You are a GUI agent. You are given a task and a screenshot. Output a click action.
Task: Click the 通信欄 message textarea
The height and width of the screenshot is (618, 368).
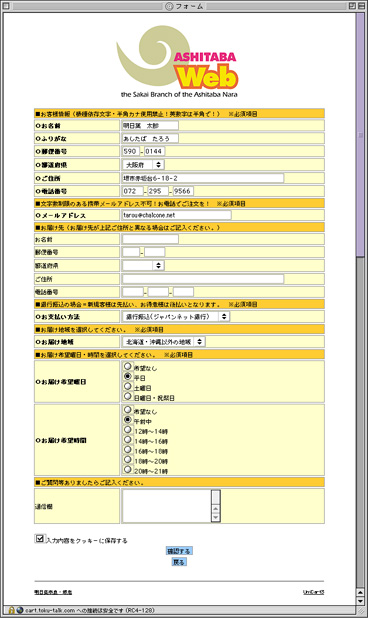tap(167, 506)
